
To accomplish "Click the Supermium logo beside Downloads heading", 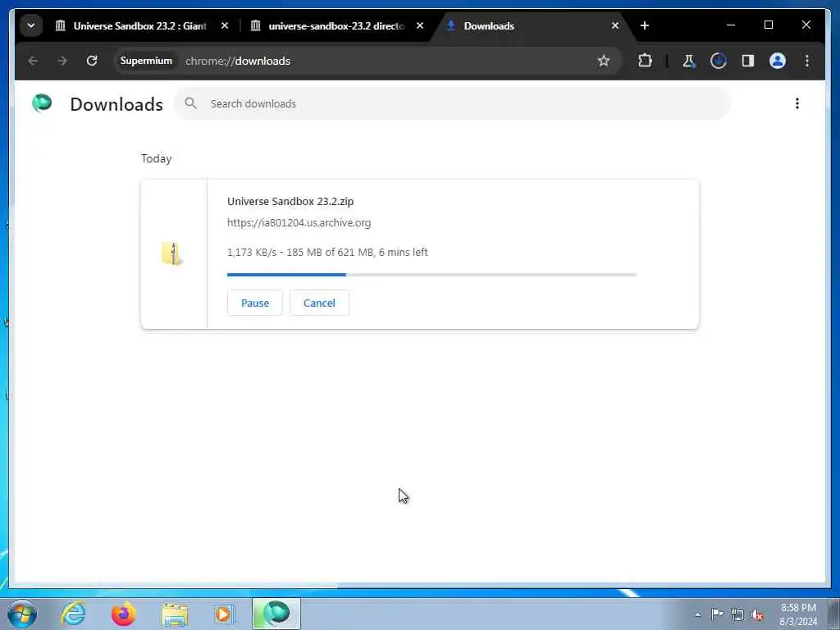I will click(x=42, y=103).
